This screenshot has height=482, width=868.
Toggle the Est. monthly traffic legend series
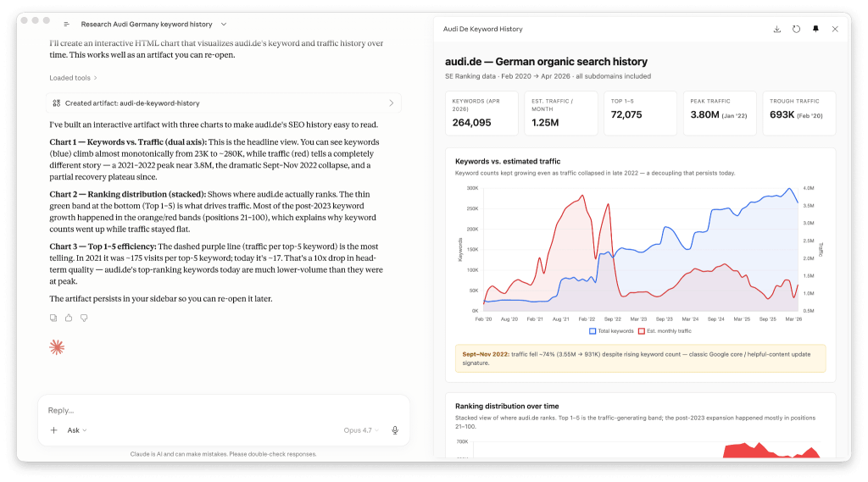[665, 331]
